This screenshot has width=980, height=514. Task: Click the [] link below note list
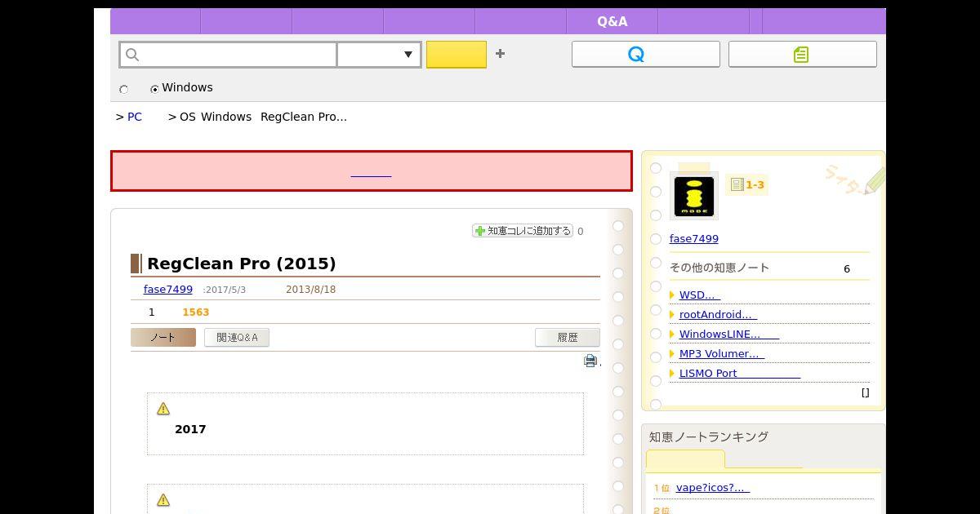pos(866,392)
